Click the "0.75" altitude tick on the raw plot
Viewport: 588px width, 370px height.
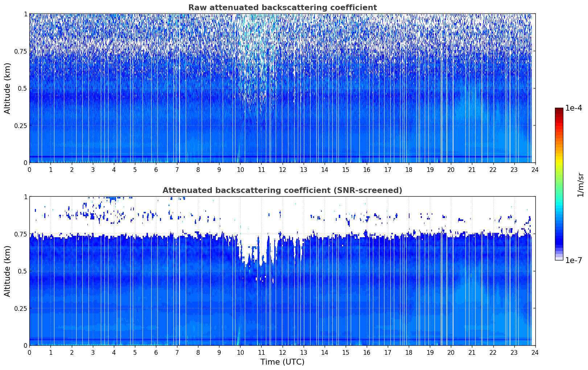tap(21, 51)
